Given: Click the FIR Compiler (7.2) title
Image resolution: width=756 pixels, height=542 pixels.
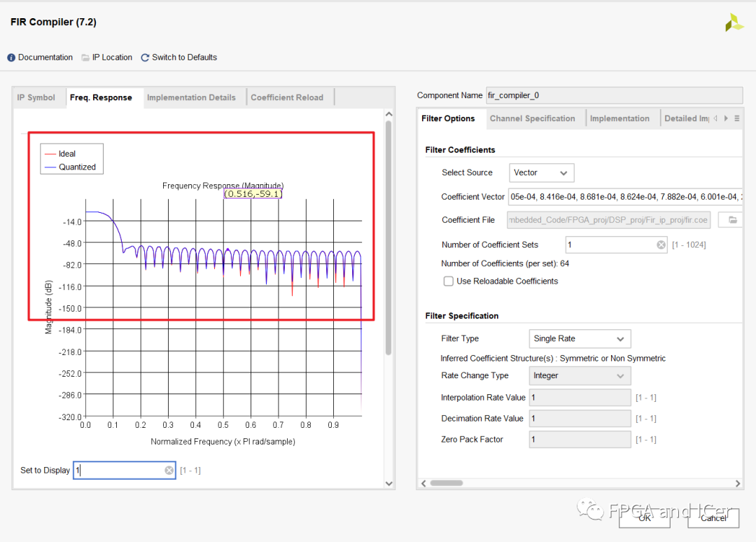Looking at the screenshot, I should pos(53,22).
